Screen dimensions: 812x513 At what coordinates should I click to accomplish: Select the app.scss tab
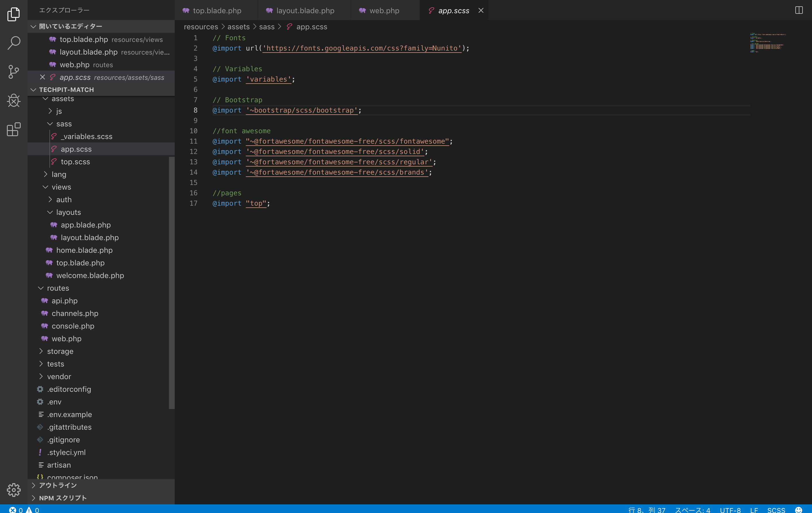pyautogui.click(x=453, y=10)
